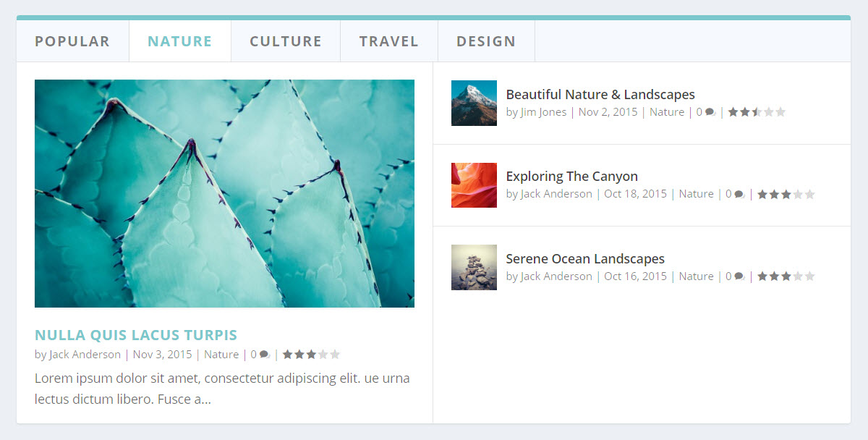The width and height of the screenshot is (868, 440).
Task: Open the mountain thumbnail for Beautiful Nature & Landscapes
Action: (474, 103)
